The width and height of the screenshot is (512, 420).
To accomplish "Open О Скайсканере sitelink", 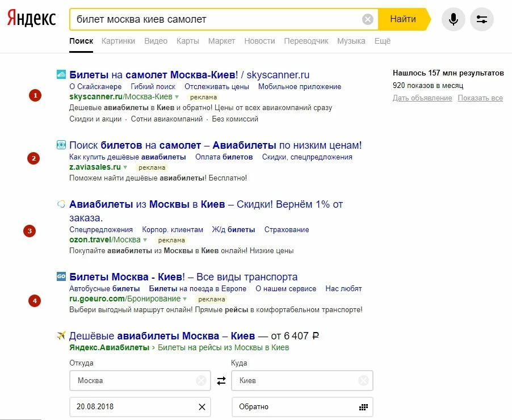I will [95, 86].
